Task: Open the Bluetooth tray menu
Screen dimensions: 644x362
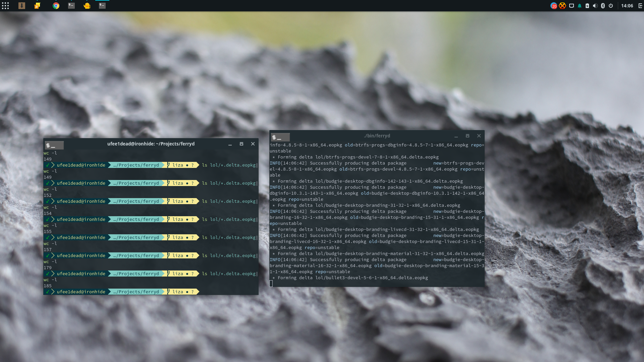Action: tap(603, 6)
